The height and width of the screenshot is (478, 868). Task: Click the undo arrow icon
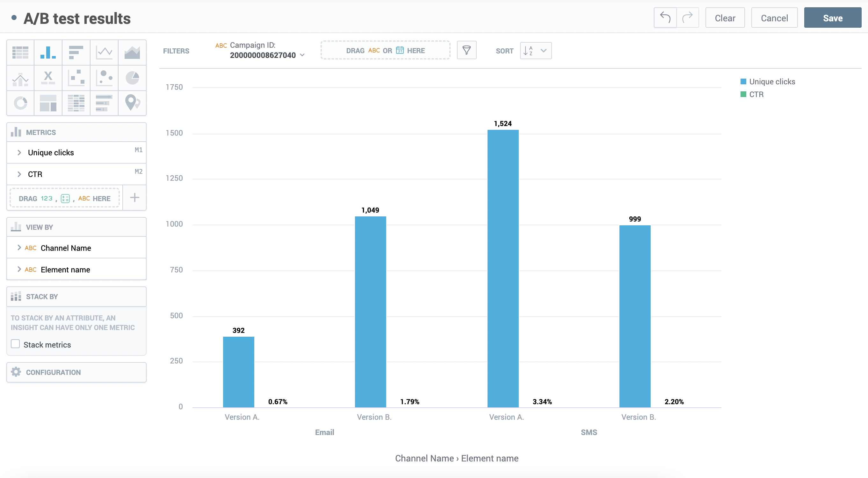click(665, 18)
